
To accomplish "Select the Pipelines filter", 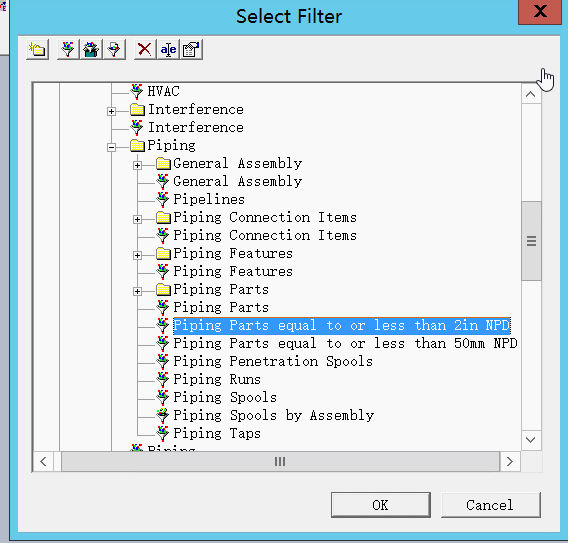I will point(209,199).
